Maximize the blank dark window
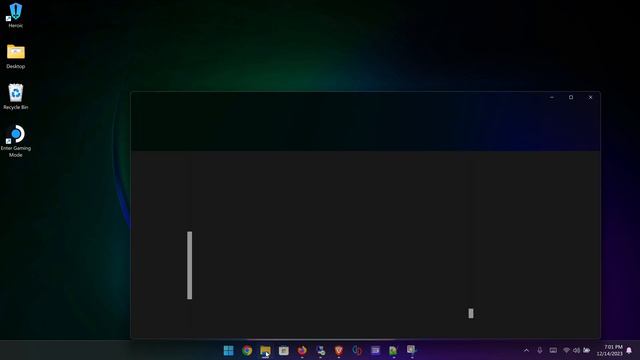The height and width of the screenshot is (360, 640). (x=571, y=97)
